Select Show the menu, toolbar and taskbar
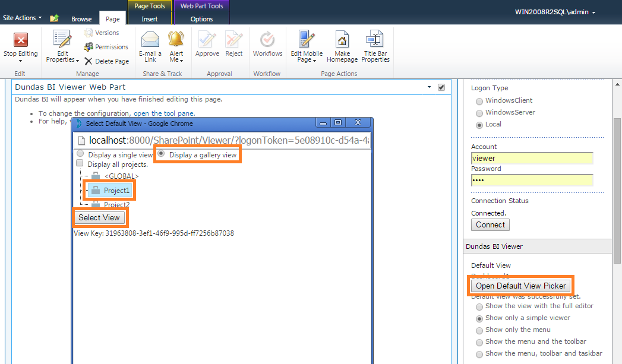Screen dimensions: 622x364 (479, 354)
